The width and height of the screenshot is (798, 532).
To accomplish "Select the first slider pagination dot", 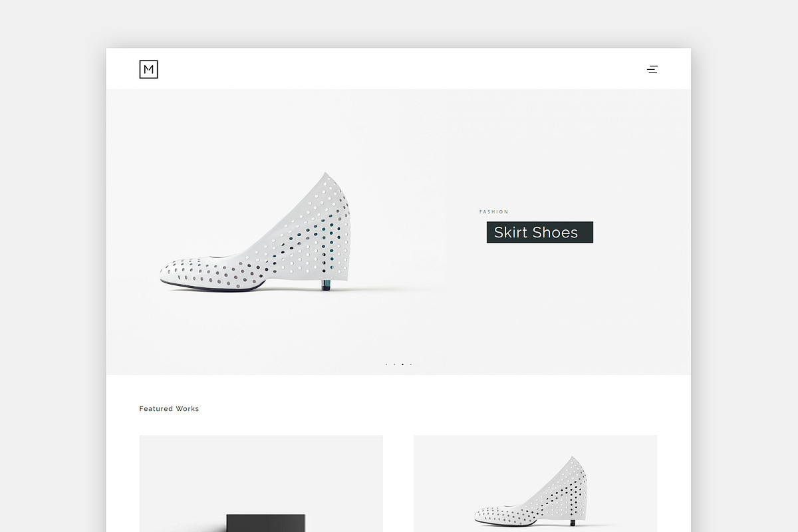I will click(x=386, y=364).
